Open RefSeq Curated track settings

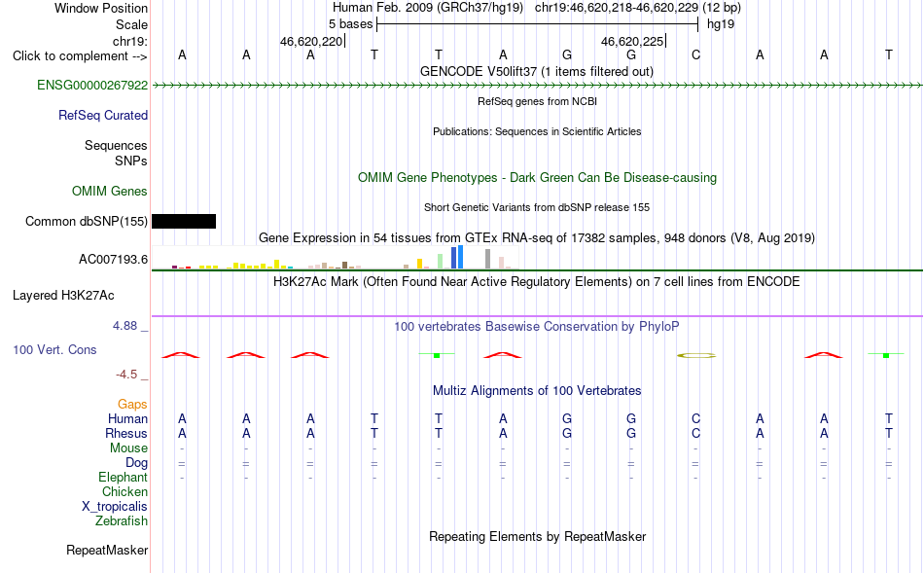pyautogui.click(x=102, y=115)
